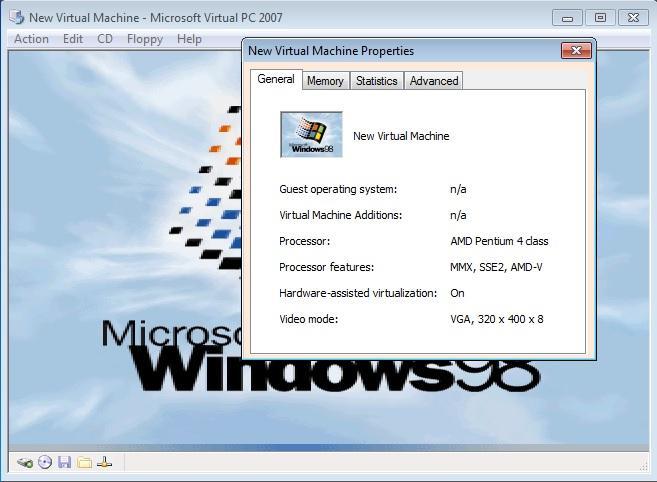The image size is (657, 482).
Task: Click the 'Video mode:' label
Action: click(x=308, y=319)
